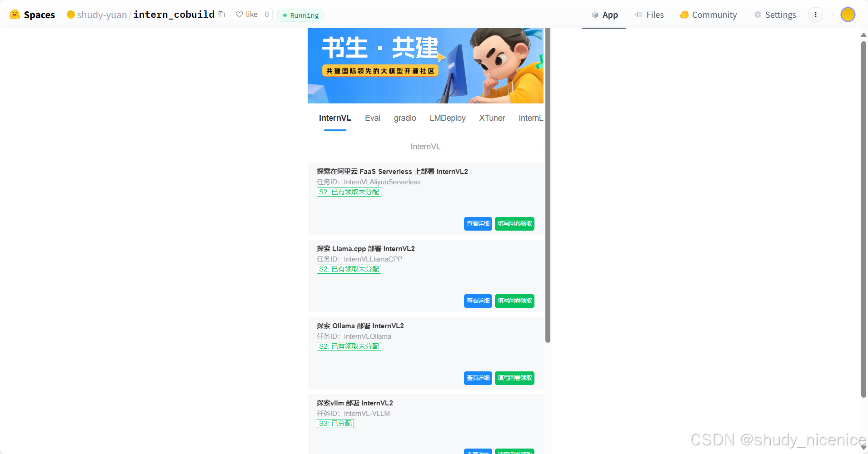Click the title 探索vllm 部署 InternVL2
868x454 pixels.
coord(355,403)
